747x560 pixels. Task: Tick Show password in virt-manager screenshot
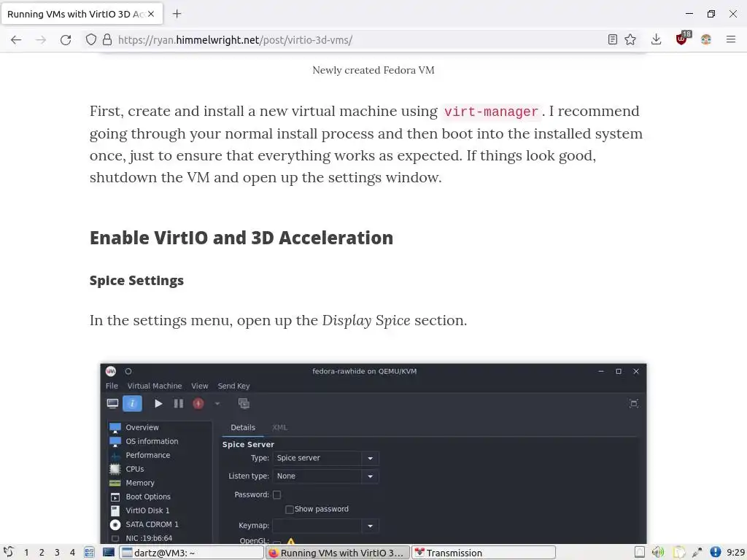click(x=289, y=510)
